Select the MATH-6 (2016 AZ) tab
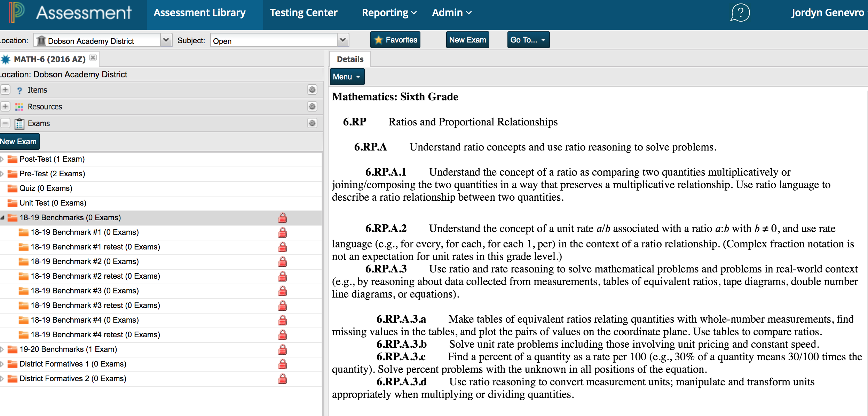868x416 pixels. coord(49,59)
